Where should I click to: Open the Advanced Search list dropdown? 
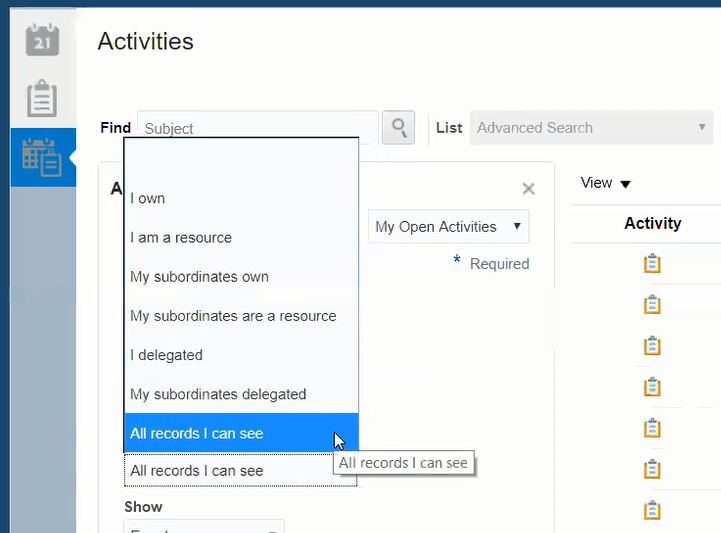pos(592,128)
